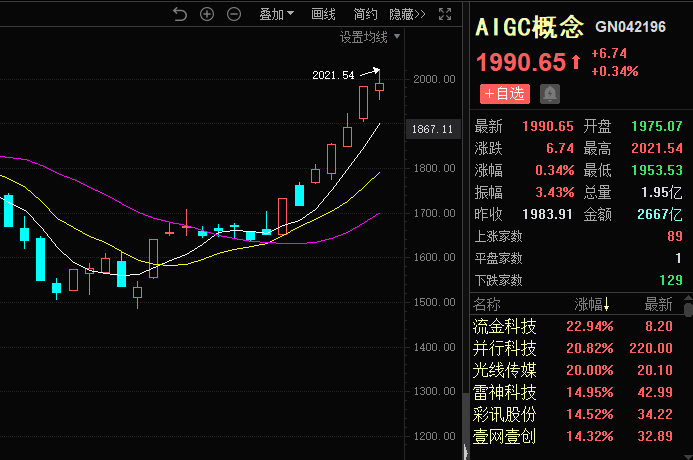Click the undo arrow icon in chart toolbar
This screenshot has width=693, height=460.
tap(180, 14)
